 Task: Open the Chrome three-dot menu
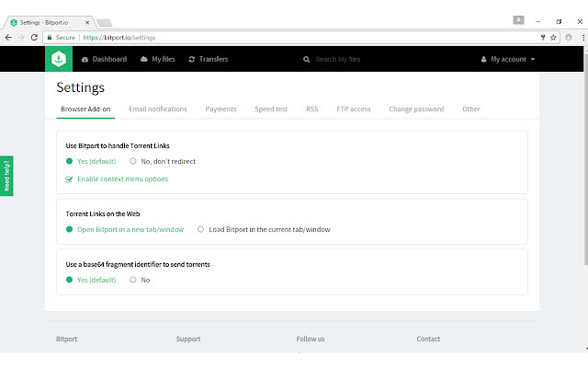583,38
